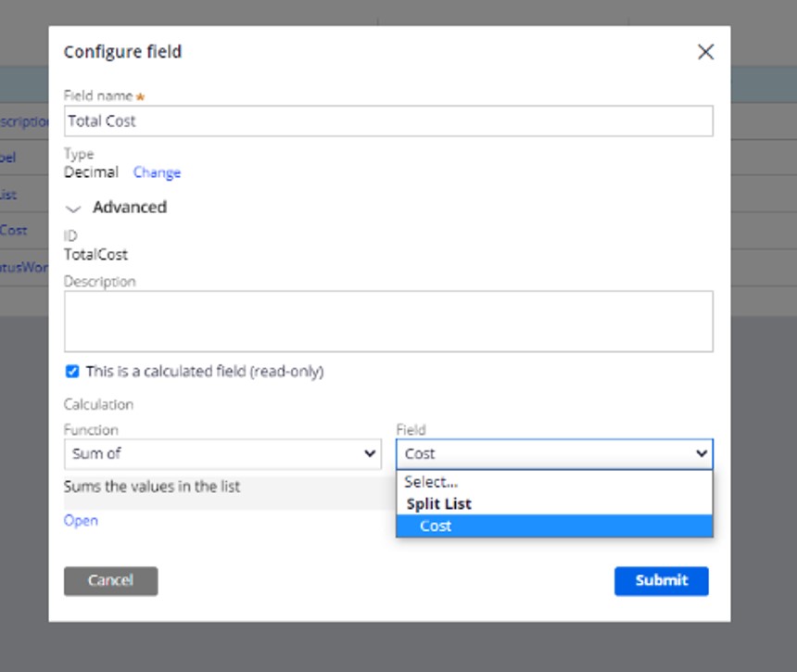The width and height of the screenshot is (797, 672).
Task: Choose the 'Select...' option in Field list
Action: tap(553, 481)
